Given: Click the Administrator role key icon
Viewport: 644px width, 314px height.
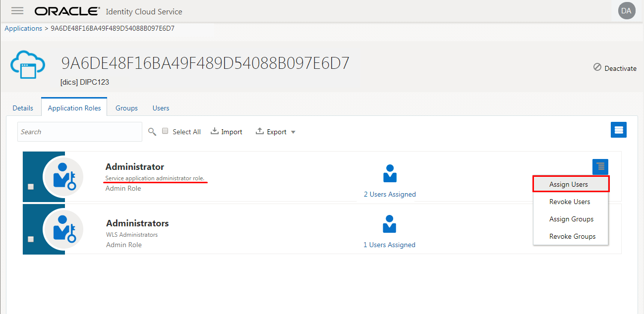Looking at the screenshot, I should click(63, 176).
